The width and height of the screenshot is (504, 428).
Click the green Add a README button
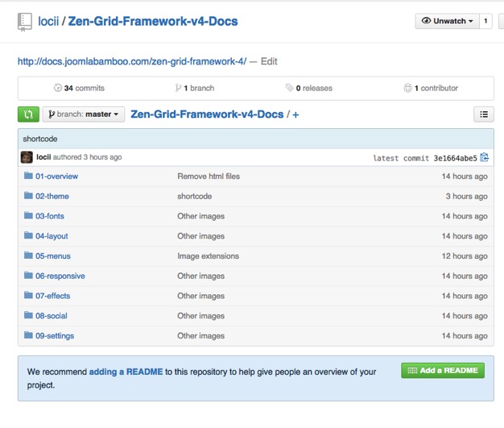click(x=443, y=371)
